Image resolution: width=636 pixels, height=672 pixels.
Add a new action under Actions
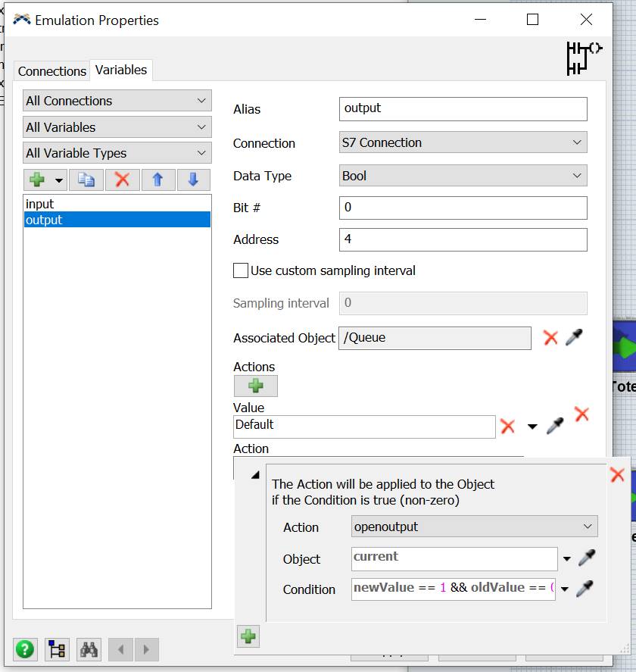(x=255, y=386)
